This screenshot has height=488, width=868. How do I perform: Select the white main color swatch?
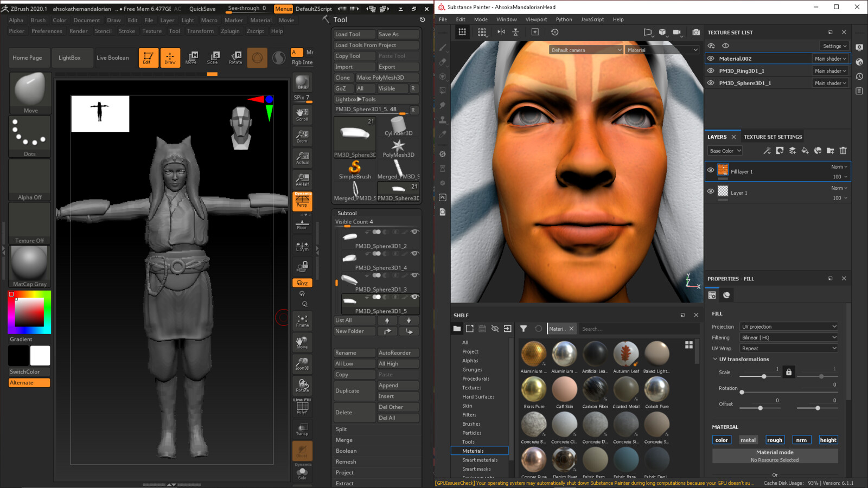[x=40, y=356]
